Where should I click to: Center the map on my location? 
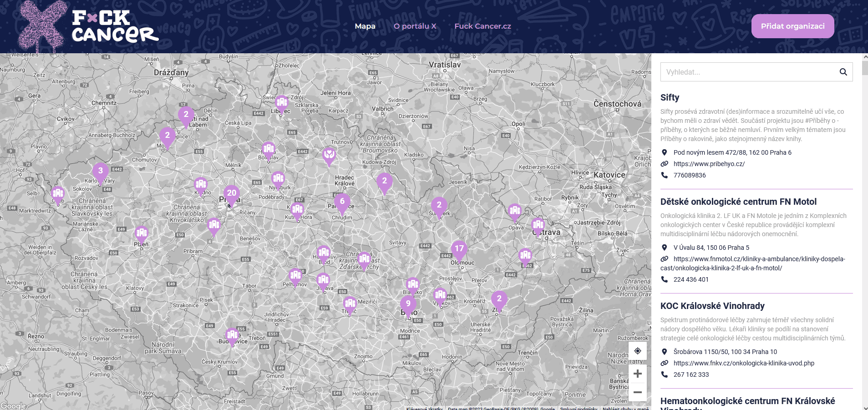pyautogui.click(x=638, y=351)
